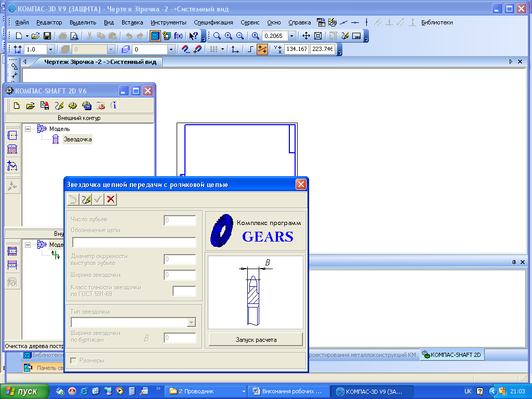The image size is (532, 399).
Task: Open the Тип звездочки dropdown
Action: 191,322
